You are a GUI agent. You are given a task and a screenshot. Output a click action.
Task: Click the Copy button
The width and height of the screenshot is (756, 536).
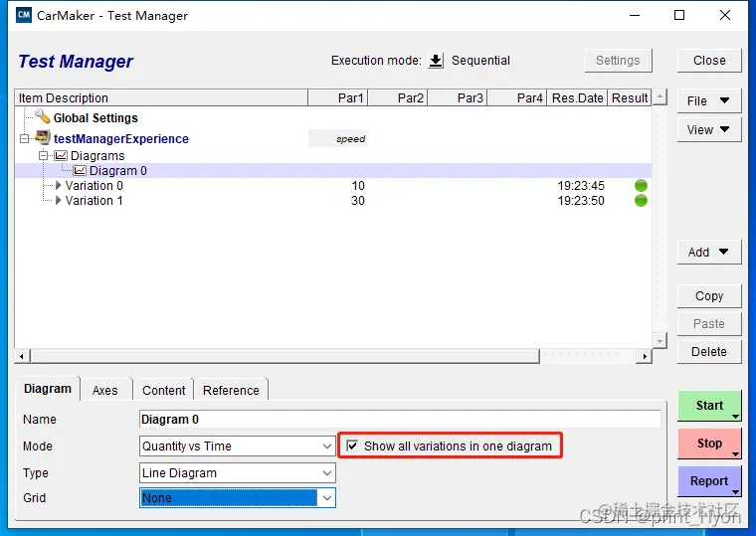point(709,296)
